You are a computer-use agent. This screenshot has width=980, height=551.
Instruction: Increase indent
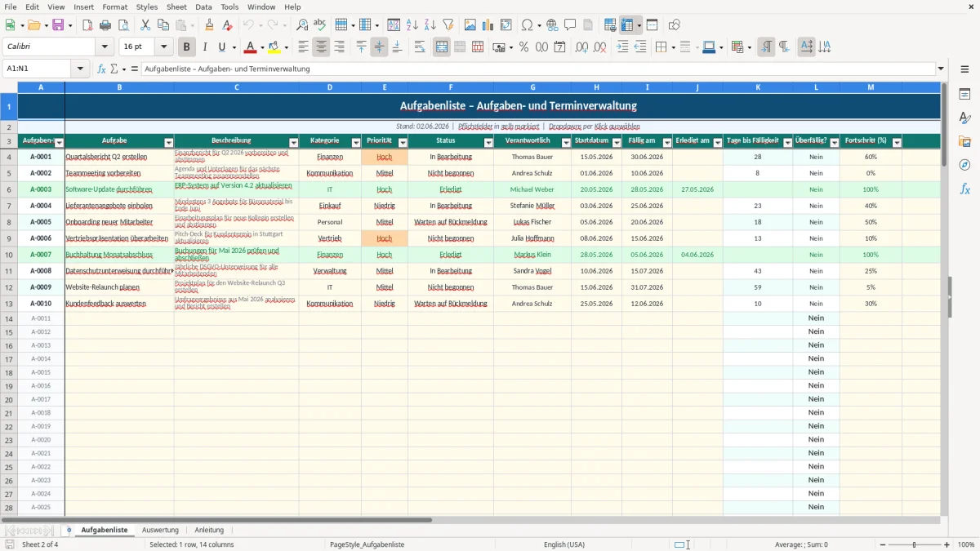tap(622, 47)
